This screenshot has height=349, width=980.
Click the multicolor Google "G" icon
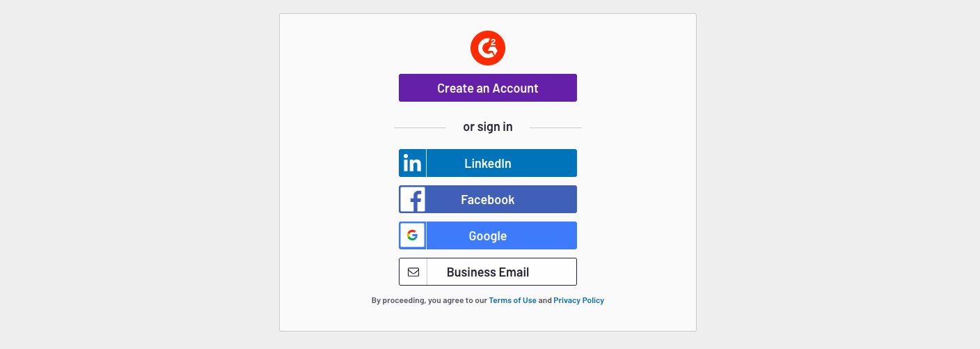click(x=413, y=235)
